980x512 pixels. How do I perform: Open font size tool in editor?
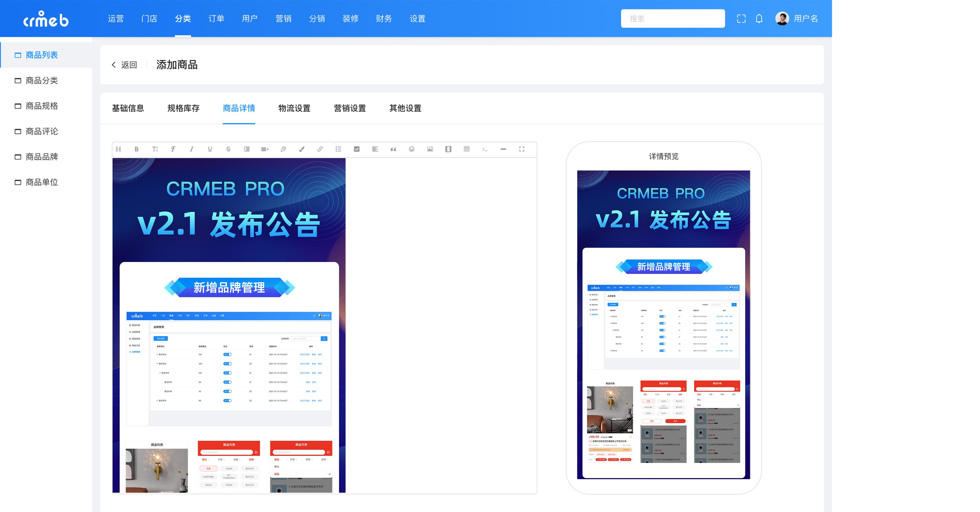155,149
